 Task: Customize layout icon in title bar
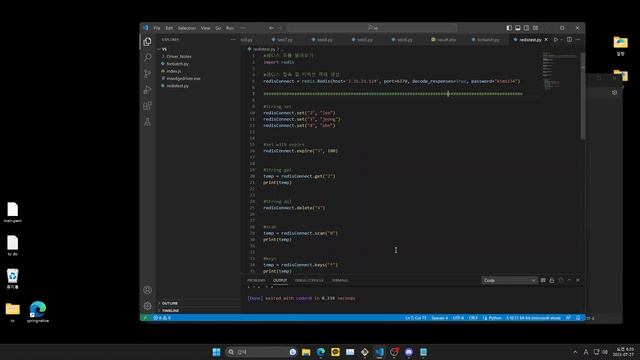click(x=536, y=28)
